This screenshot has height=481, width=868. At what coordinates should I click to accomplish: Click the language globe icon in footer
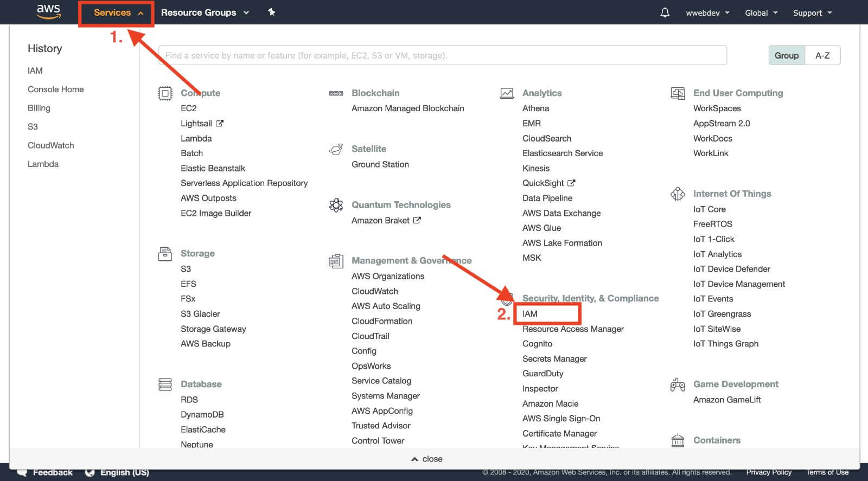(x=90, y=472)
